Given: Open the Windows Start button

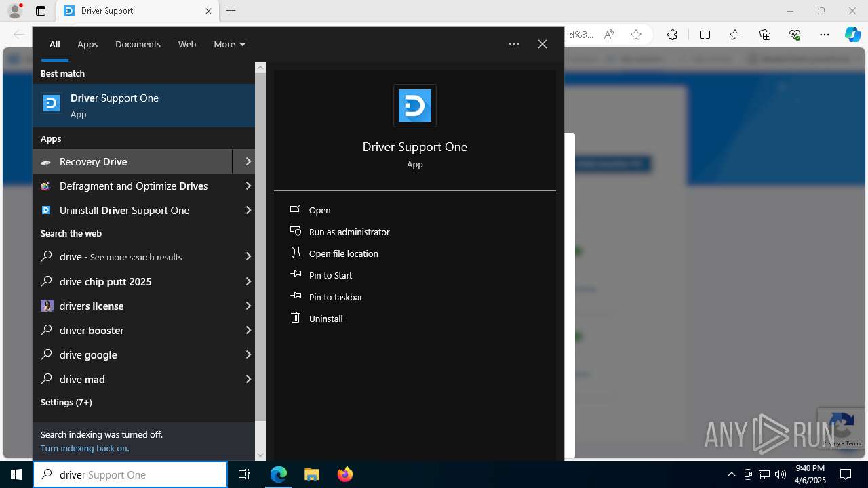Looking at the screenshot, I should coord(16,474).
